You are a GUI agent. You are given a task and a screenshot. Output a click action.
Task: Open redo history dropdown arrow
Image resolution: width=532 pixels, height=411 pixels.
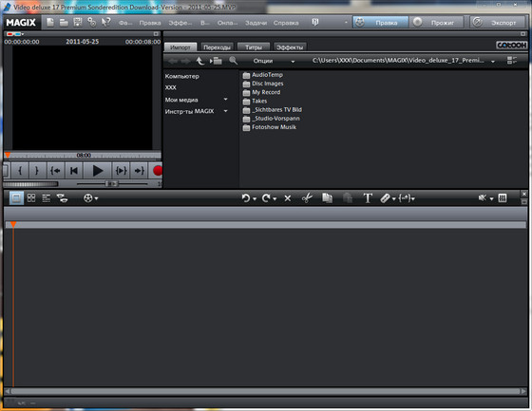coord(275,198)
